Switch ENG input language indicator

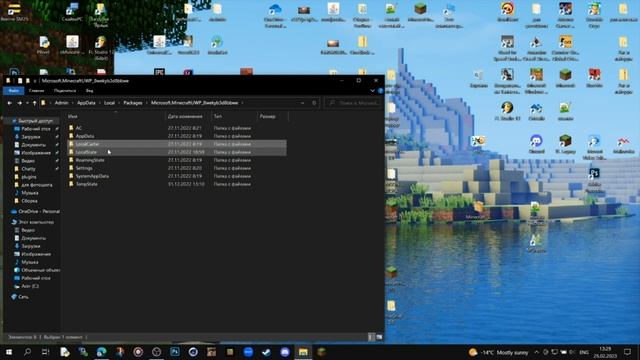pyautogui.click(x=584, y=352)
